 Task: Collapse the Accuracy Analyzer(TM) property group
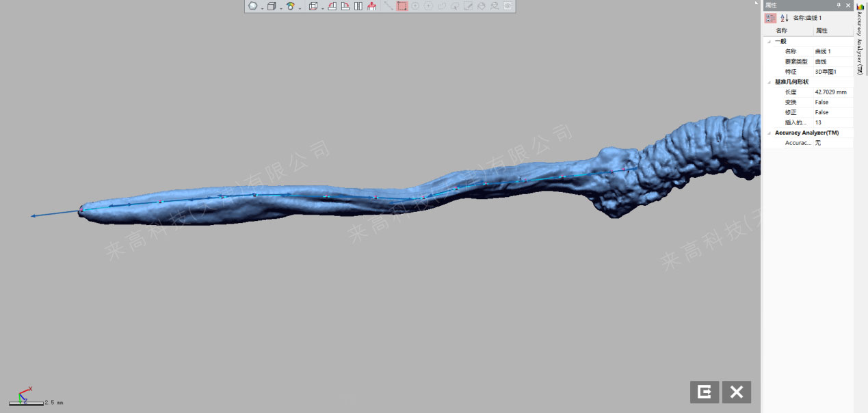tap(769, 133)
